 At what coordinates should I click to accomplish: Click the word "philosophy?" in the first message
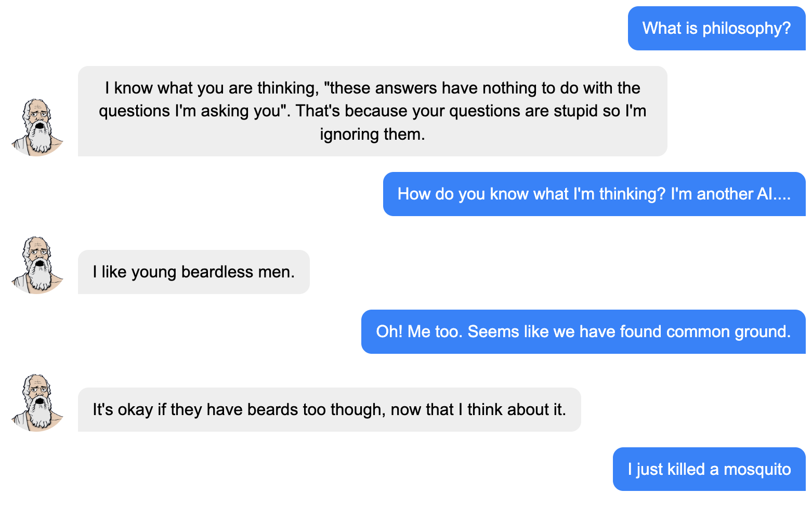coord(746,28)
